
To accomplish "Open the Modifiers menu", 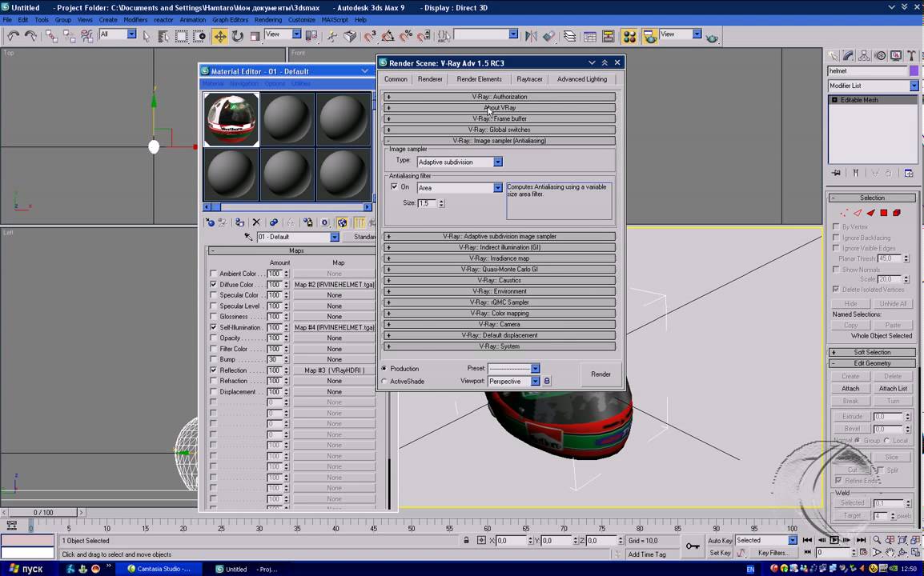I will (x=135, y=19).
